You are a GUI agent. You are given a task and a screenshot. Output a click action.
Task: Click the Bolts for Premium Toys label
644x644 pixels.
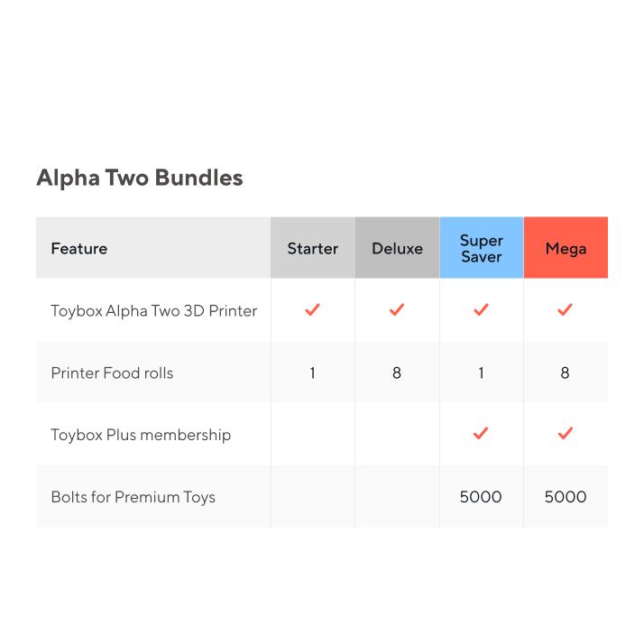click(x=133, y=497)
